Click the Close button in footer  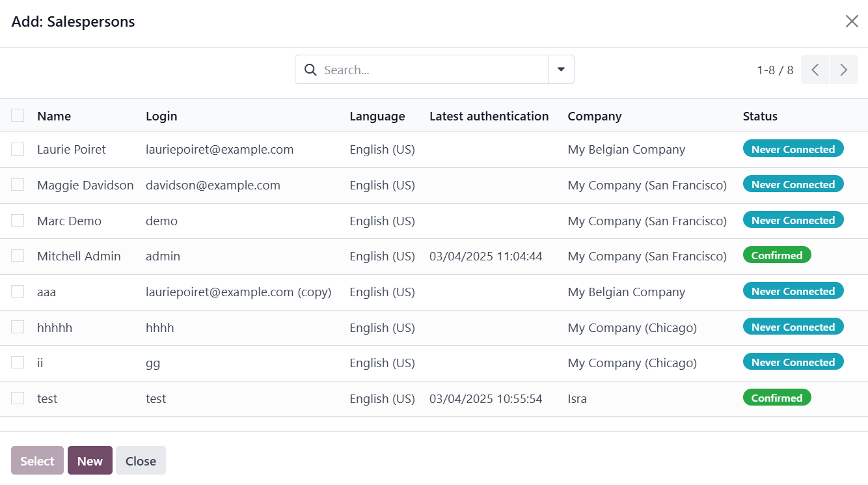click(x=141, y=461)
